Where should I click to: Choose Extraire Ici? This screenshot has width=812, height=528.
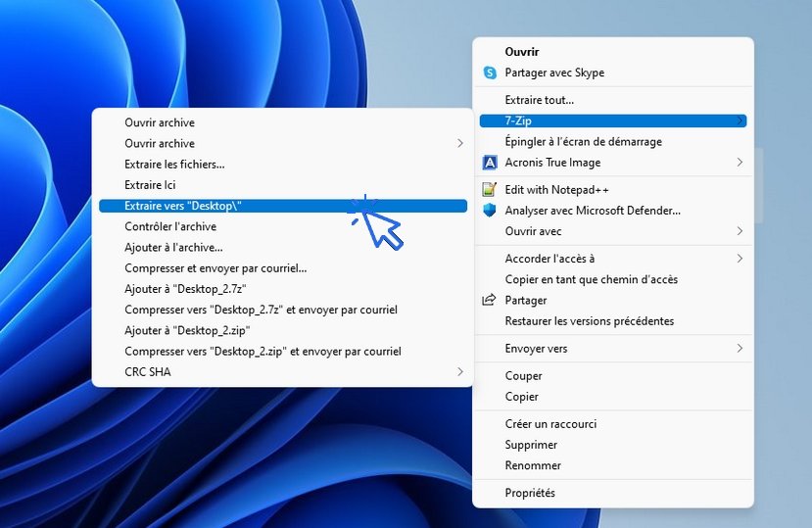point(283,184)
